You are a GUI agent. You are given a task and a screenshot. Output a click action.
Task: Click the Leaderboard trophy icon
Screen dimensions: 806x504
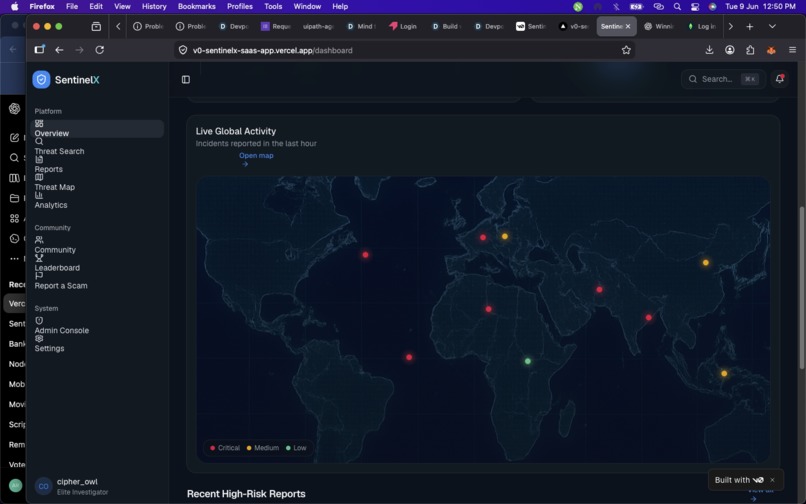tap(39, 258)
